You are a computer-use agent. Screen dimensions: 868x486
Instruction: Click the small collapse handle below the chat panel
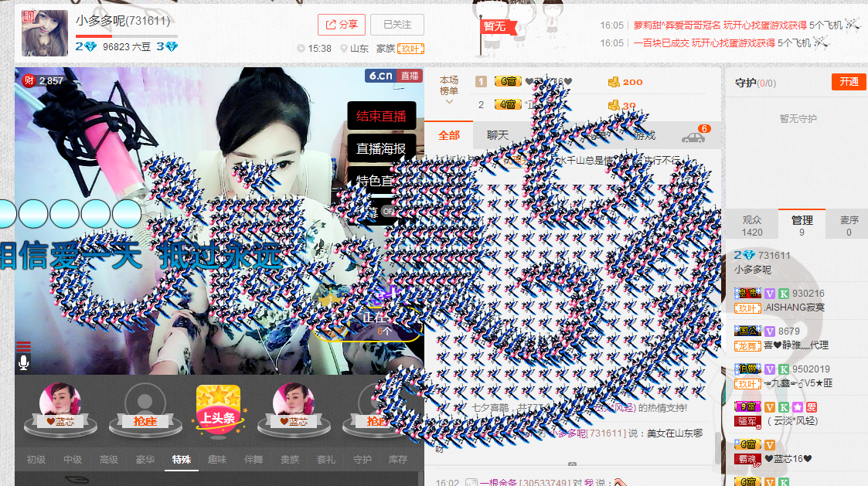573,464
